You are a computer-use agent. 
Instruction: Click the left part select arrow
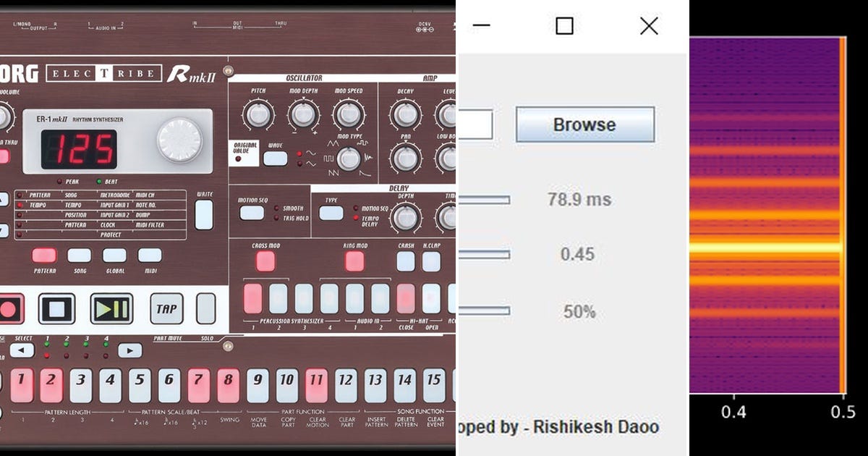pos(21,350)
